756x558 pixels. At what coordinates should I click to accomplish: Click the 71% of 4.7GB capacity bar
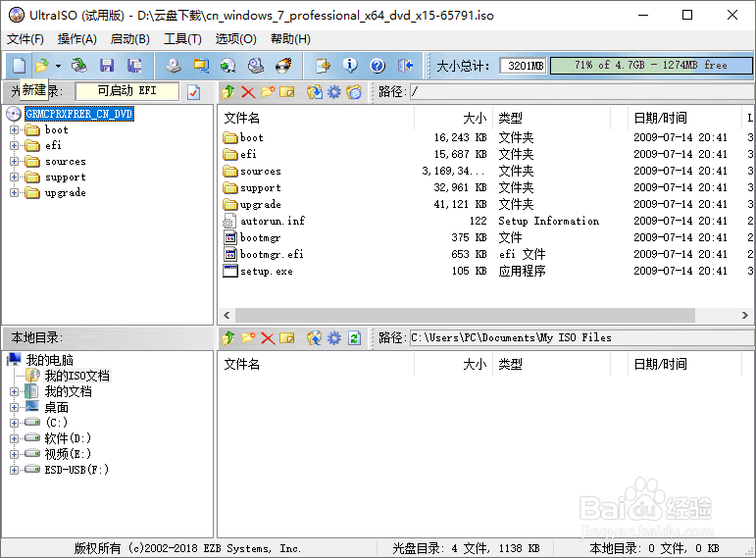[651, 65]
